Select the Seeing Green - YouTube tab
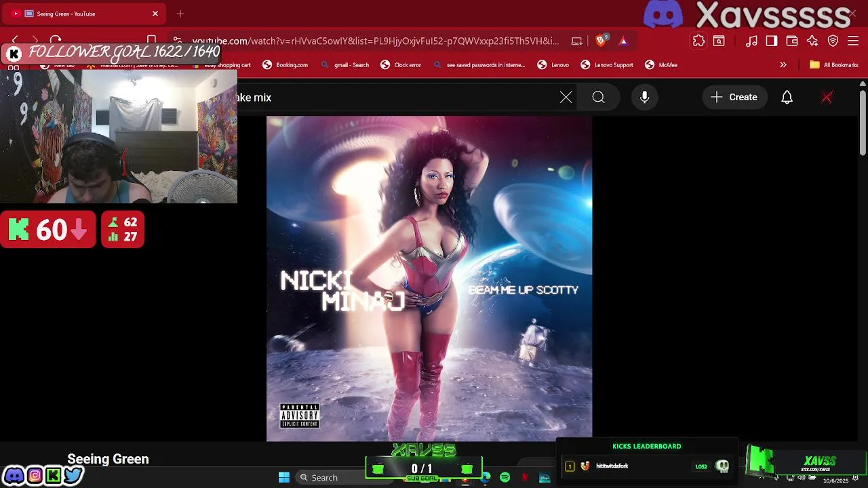 click(85, 14)
